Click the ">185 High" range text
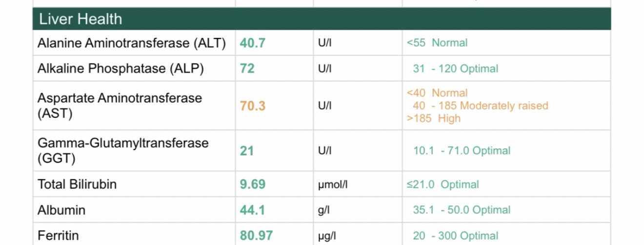Viewport: 644px width, 245px height. tap(433, 118)
